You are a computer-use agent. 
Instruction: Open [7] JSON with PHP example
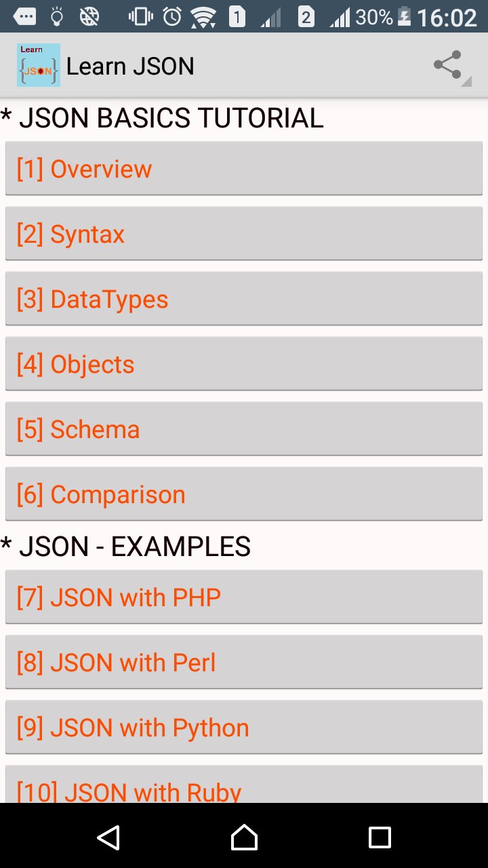tap(244, 597)
